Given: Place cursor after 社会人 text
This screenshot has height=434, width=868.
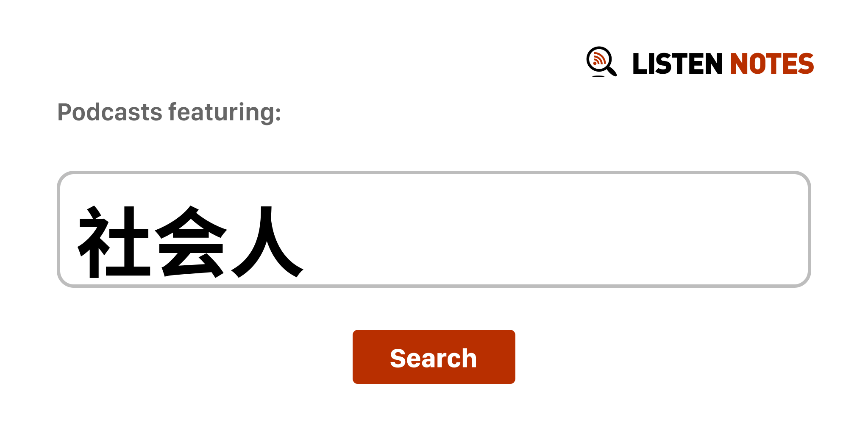Looking at the screenshot, I should click(x=306, y=242).
